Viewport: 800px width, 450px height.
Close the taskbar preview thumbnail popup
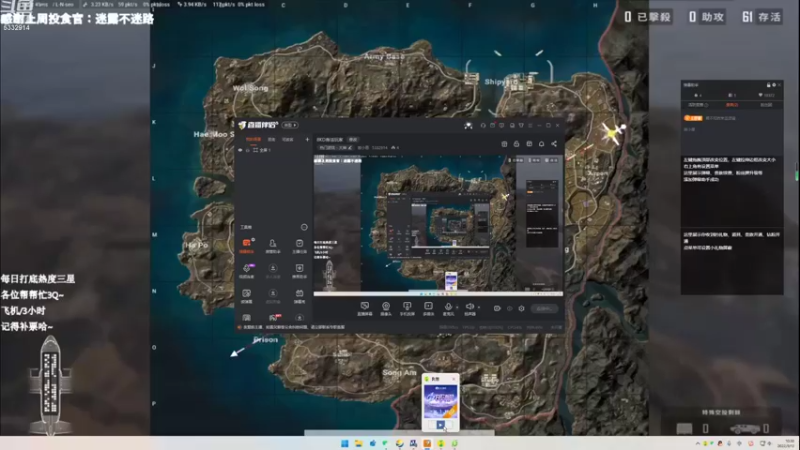coord(454,379)
